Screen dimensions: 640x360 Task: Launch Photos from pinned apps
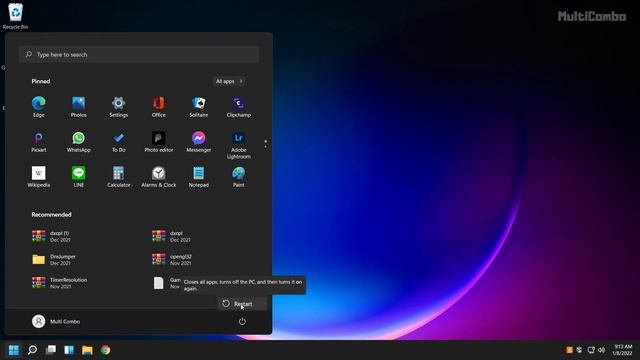[x=79, y=107]
